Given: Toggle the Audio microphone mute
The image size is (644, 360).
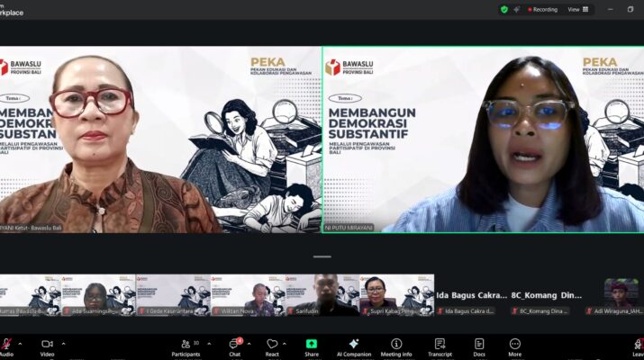Looking at the screenshot, I should 5,345.
